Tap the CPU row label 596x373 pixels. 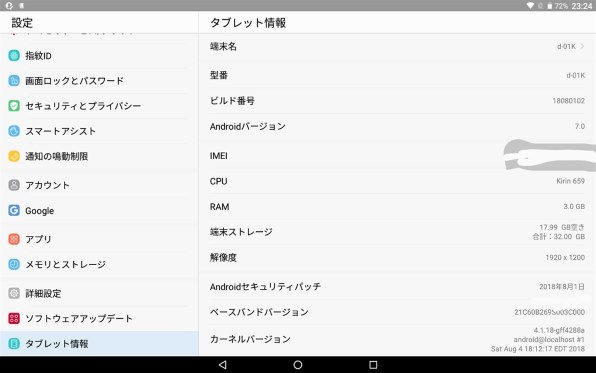[x=219, y=181]
